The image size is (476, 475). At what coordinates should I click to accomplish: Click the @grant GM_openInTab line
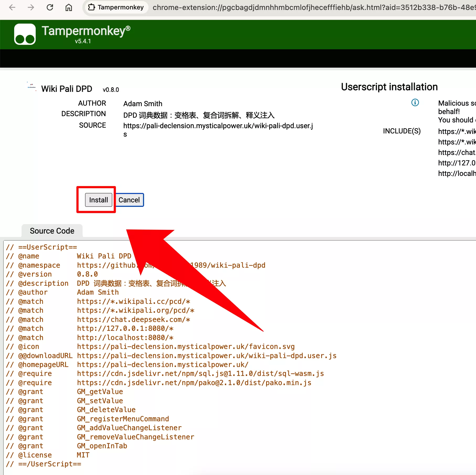(x=67, y=446)
